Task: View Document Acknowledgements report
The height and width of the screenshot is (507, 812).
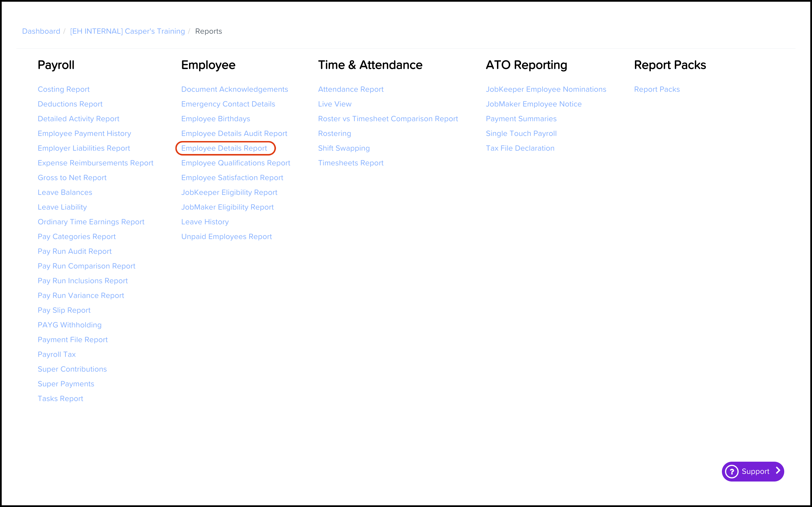Action: click(x=234, y=89)
